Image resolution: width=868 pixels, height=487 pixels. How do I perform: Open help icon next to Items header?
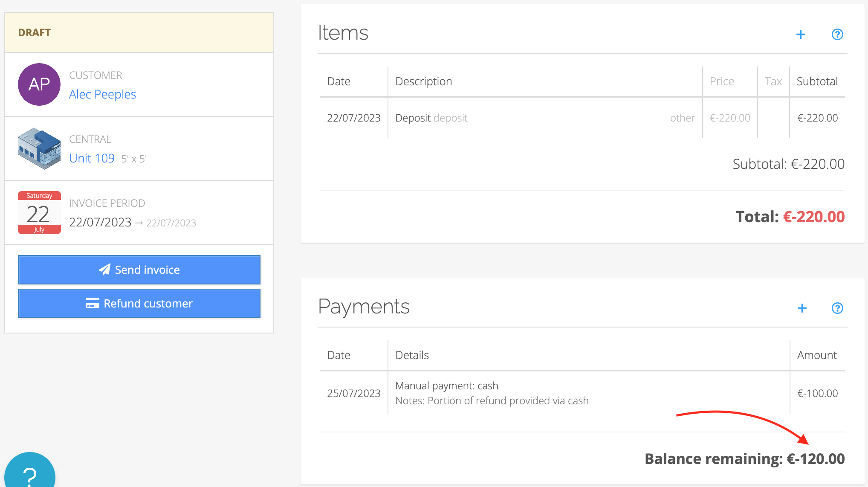(x=837, y=35)
